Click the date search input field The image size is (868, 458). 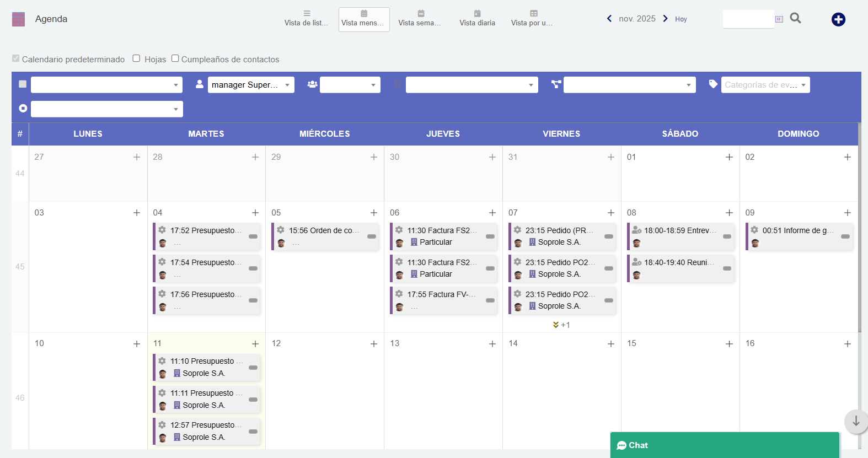748,19
